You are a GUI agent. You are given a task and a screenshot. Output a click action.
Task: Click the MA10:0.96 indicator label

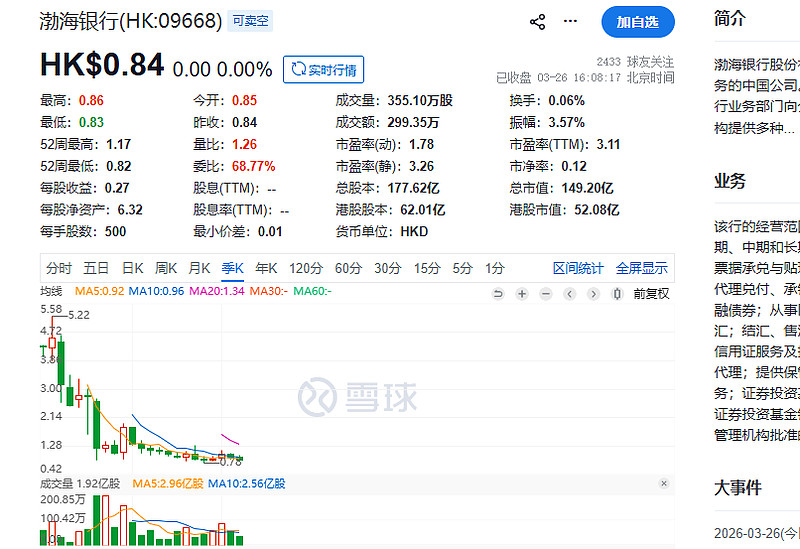pos(156,291)
